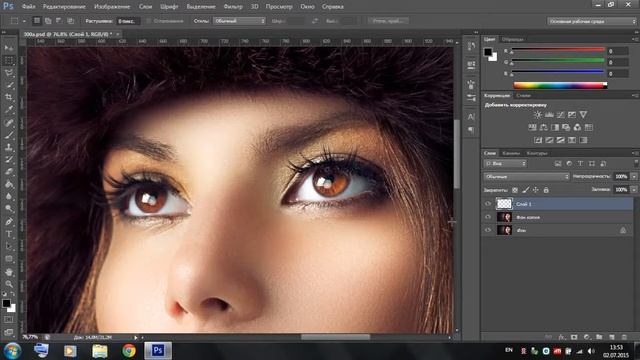Create a new layer button

tap(612, 337)
